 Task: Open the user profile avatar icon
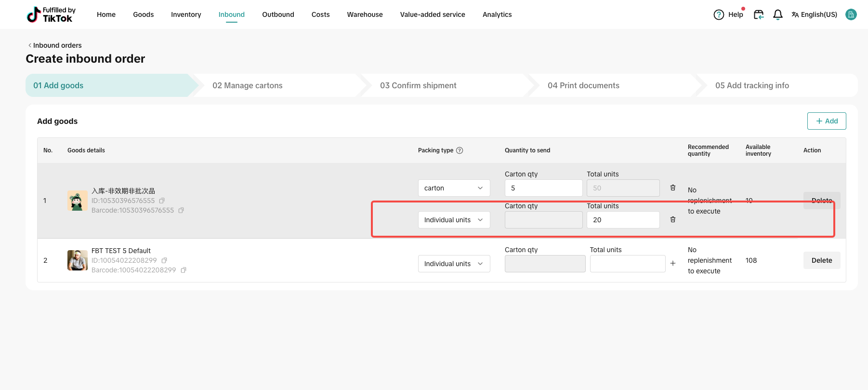[x=851, y=15]
